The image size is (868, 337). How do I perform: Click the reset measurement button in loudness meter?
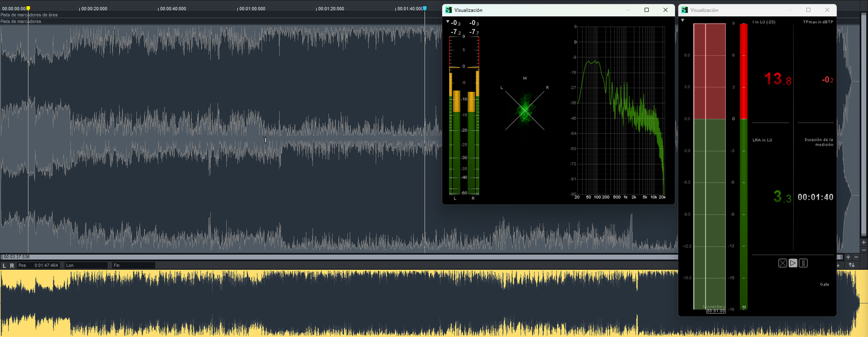tap(782, 263)
